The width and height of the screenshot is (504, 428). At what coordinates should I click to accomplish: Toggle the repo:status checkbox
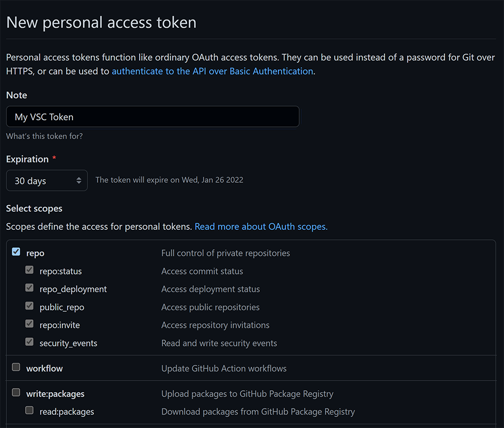[29, 270]
